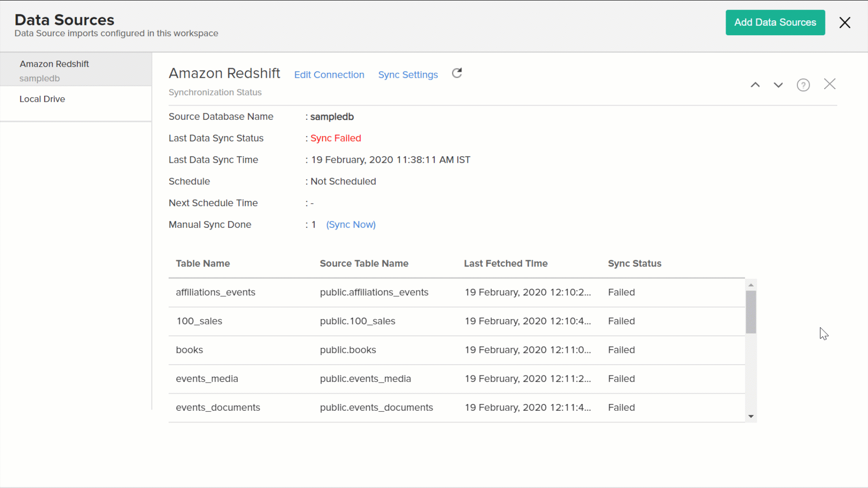Click scrollbar up arrow in table
868x488 pixels.
[x=751, y=285]
